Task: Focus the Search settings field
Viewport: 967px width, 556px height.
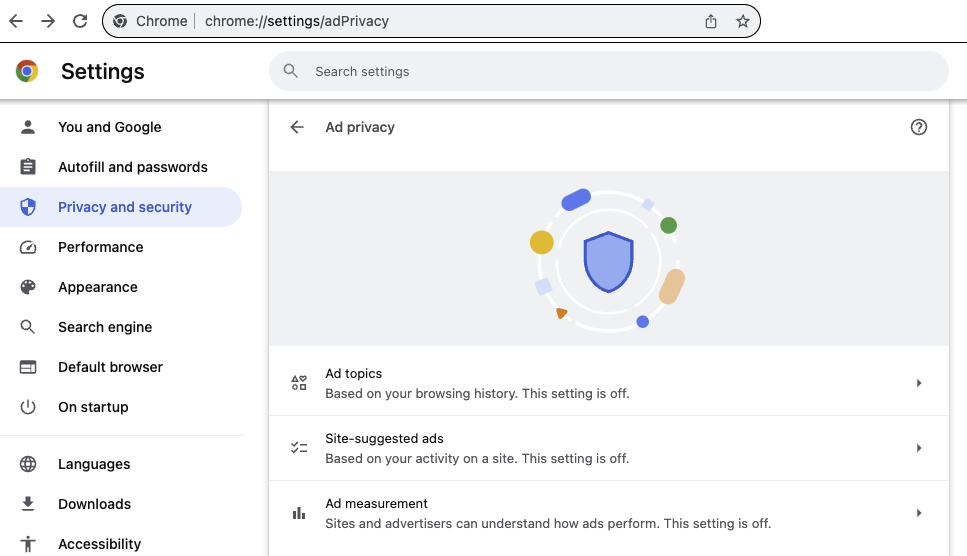Action: click(609, 71)
